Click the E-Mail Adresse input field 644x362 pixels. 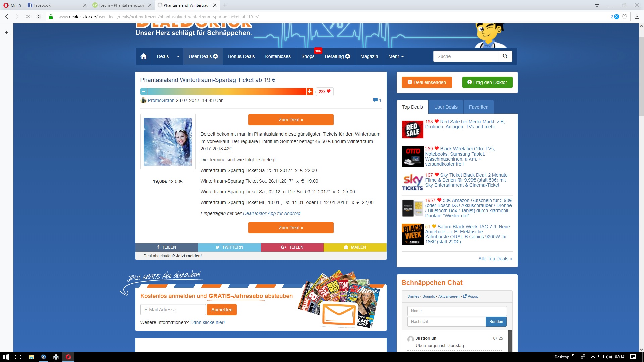173,310
